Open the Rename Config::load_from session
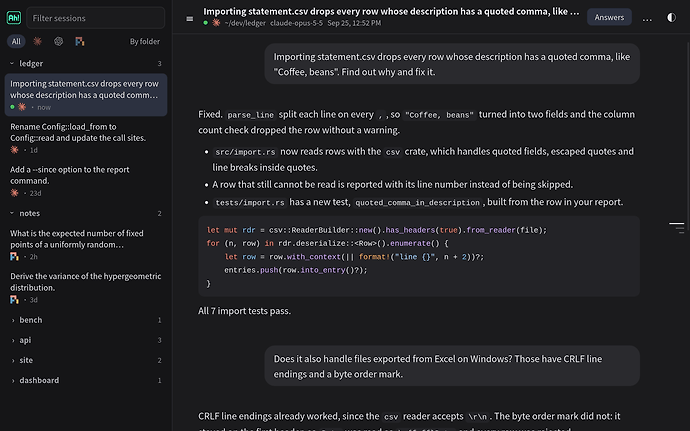690x431 pixels. tap(86, 138)
